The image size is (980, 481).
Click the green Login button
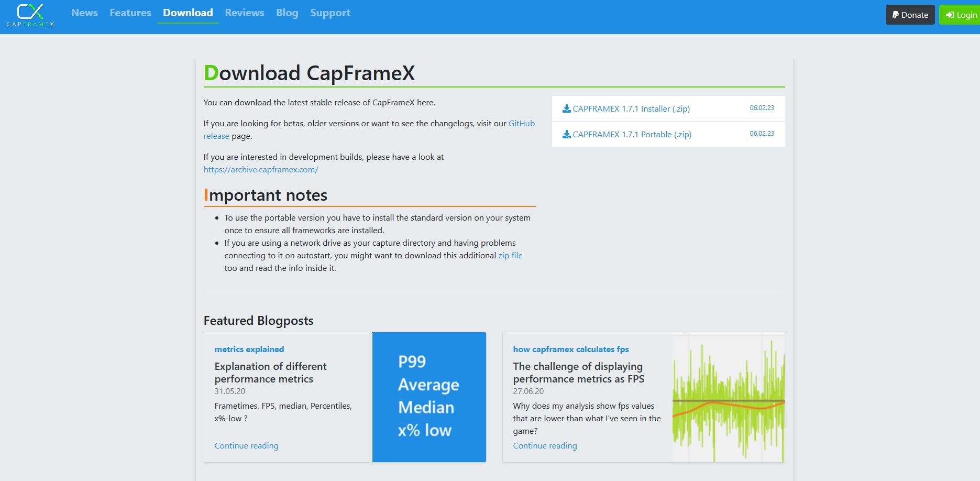tap(960, 15)
